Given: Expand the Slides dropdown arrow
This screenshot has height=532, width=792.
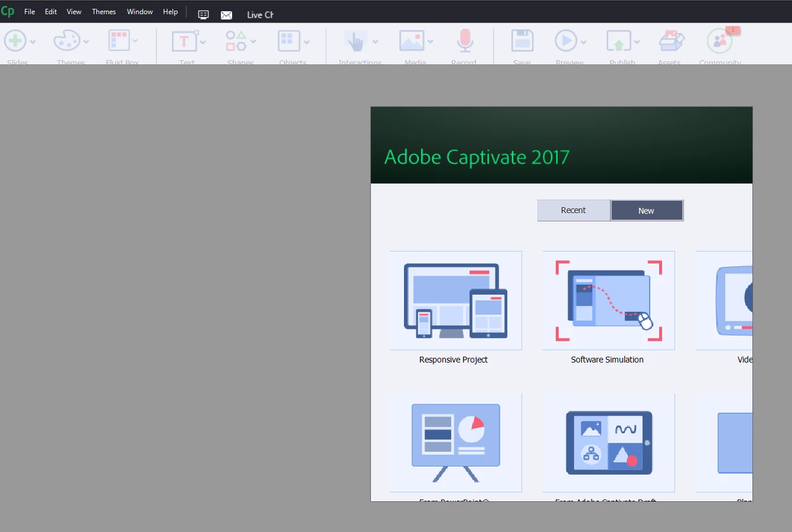Looking at the screenshot, I should click(32, 42).
